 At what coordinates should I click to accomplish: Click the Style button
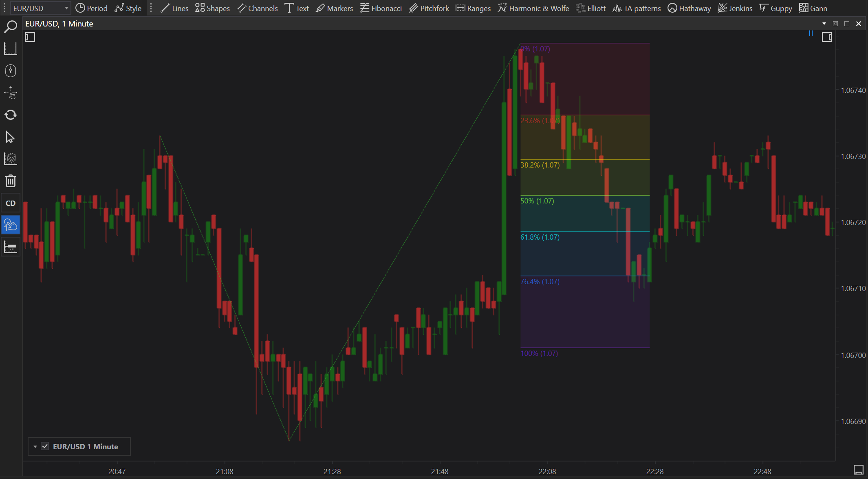pos(128,8)
